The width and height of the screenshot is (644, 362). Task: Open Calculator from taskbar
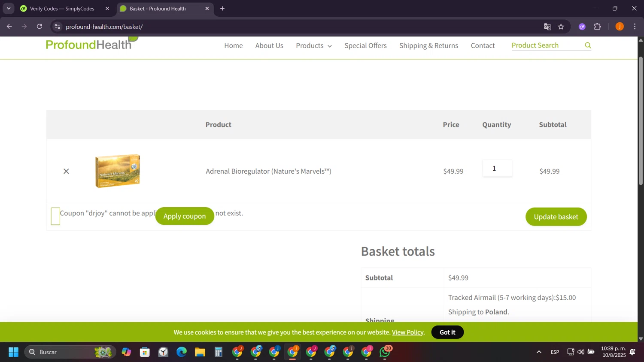(x=219, y=352)
